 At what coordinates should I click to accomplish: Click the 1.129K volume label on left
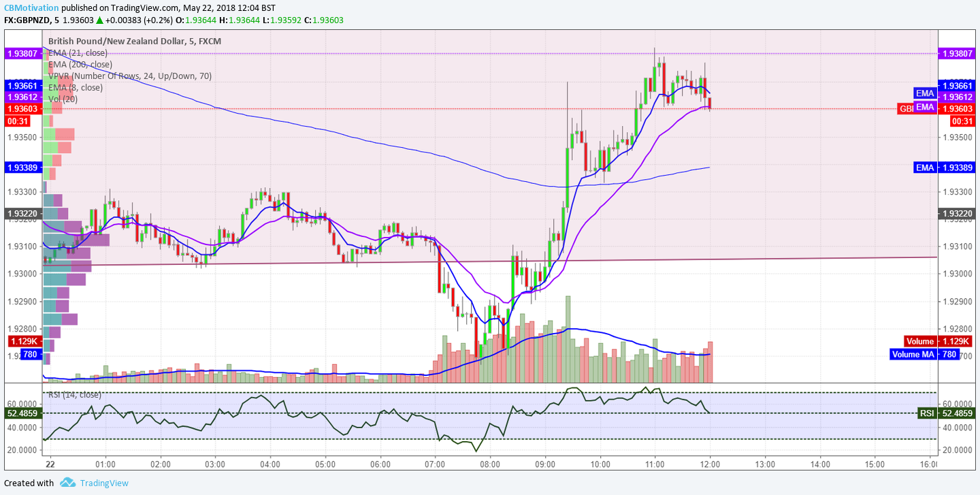coord(24,342)
